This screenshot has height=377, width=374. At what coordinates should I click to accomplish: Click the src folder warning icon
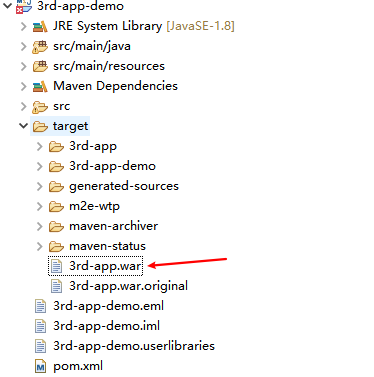pyautogui.click(x=40, y=107)
